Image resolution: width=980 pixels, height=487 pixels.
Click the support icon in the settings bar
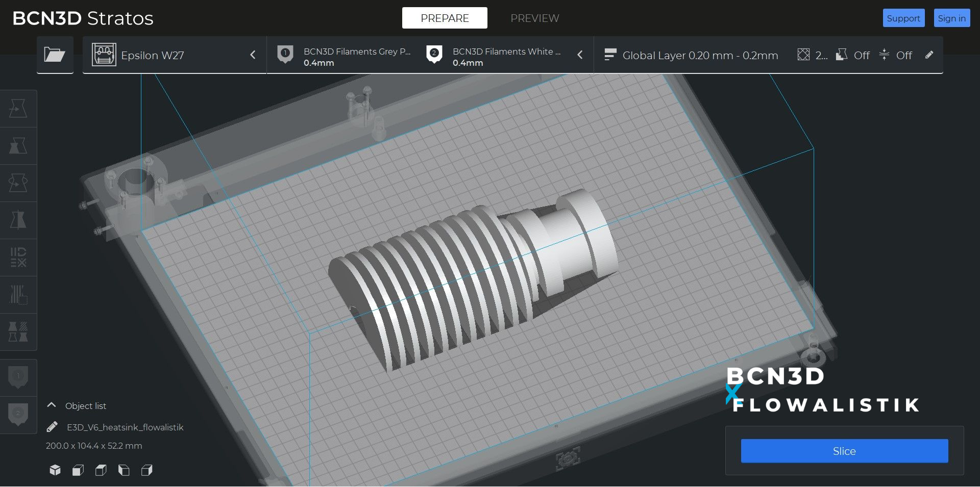(842, 55)
